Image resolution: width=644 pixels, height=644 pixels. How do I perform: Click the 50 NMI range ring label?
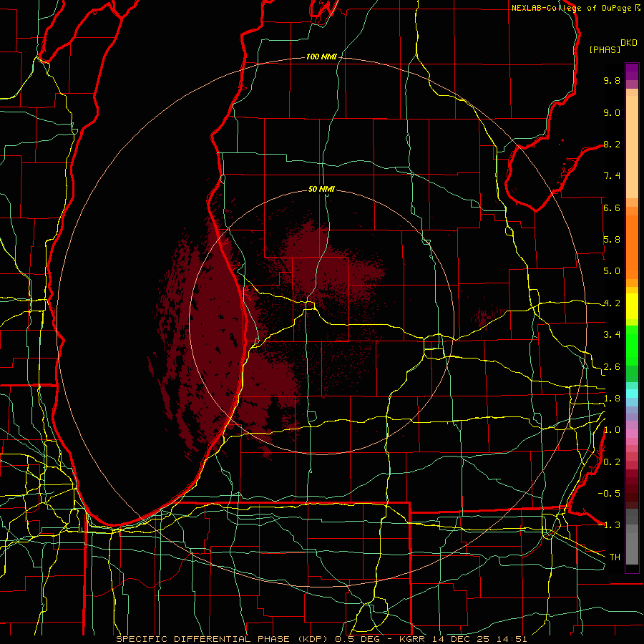pos(321,189)
